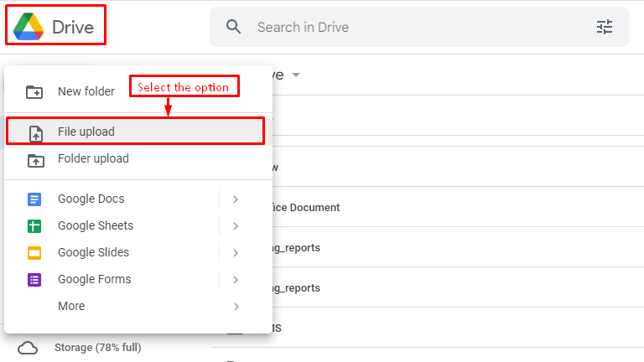Screen dimensions: 644x362
Task: Open search filter options icon
Action: pos(604,27)
